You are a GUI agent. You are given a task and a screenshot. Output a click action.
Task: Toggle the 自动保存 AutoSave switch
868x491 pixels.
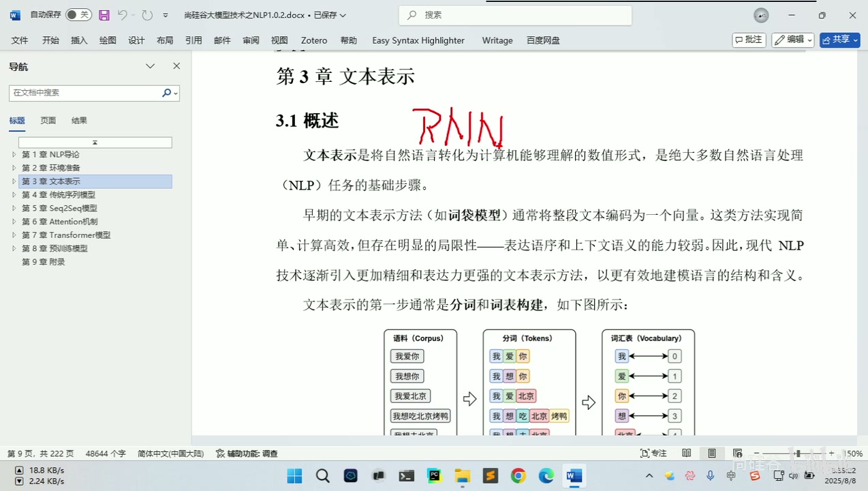pos(78,15)
